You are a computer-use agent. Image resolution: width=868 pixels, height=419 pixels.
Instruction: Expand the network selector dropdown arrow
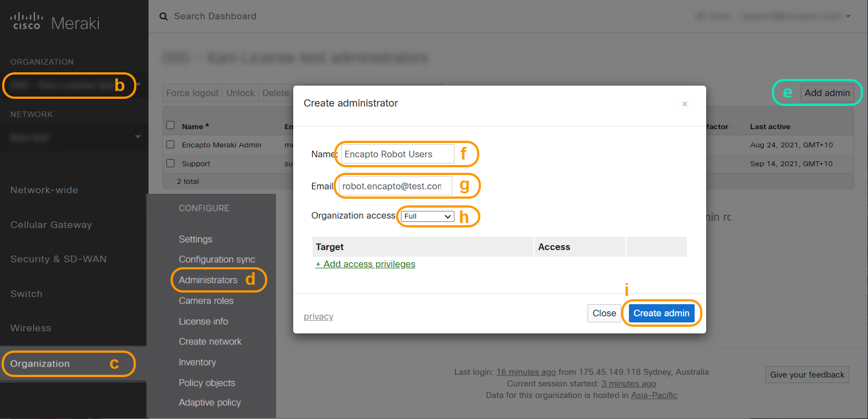click(x=138, y=137)
